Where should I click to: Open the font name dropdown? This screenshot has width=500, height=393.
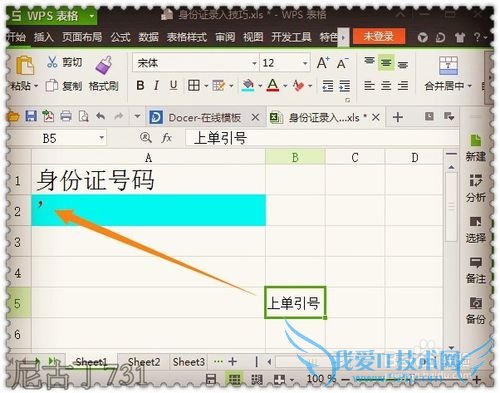pos(254,63)
